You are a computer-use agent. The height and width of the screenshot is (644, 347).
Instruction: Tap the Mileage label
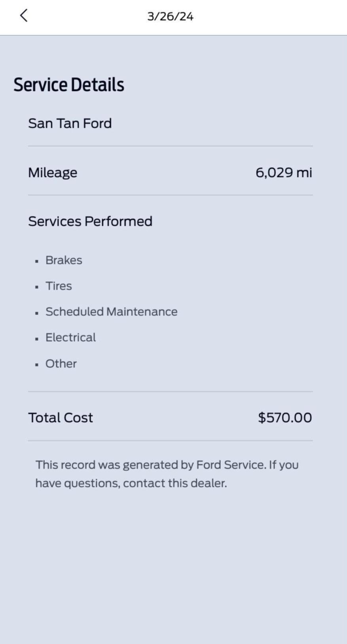[53, 173]
